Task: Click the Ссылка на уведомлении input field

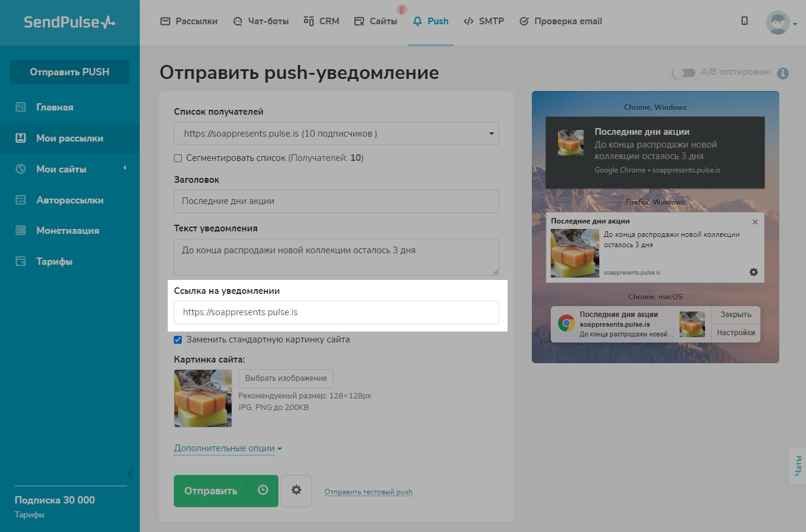Action: click(x=336, y=313)
